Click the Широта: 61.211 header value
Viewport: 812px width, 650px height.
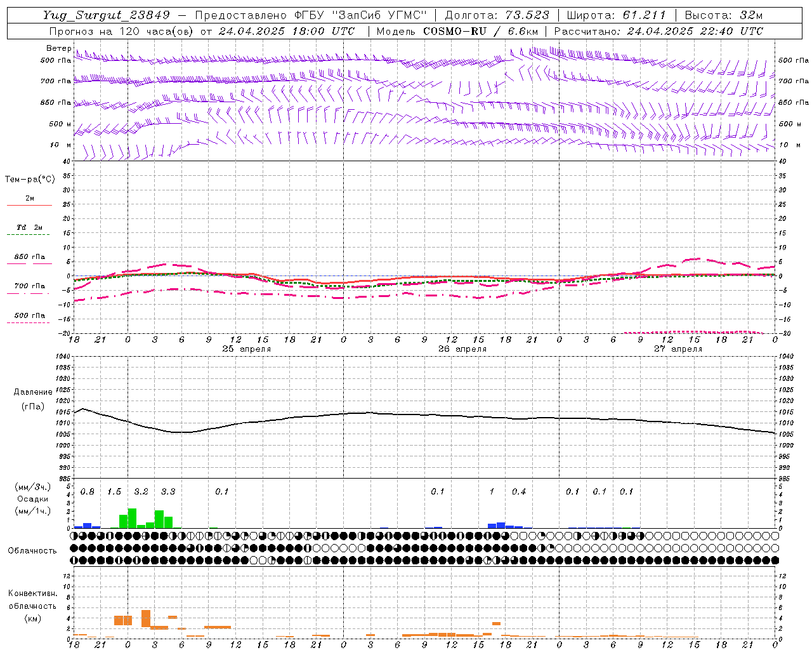coord(617,15)
